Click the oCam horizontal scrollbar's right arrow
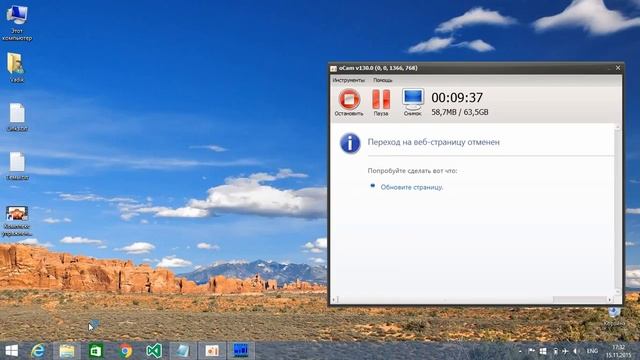This screenshot has height=360, width=640. 610,300
